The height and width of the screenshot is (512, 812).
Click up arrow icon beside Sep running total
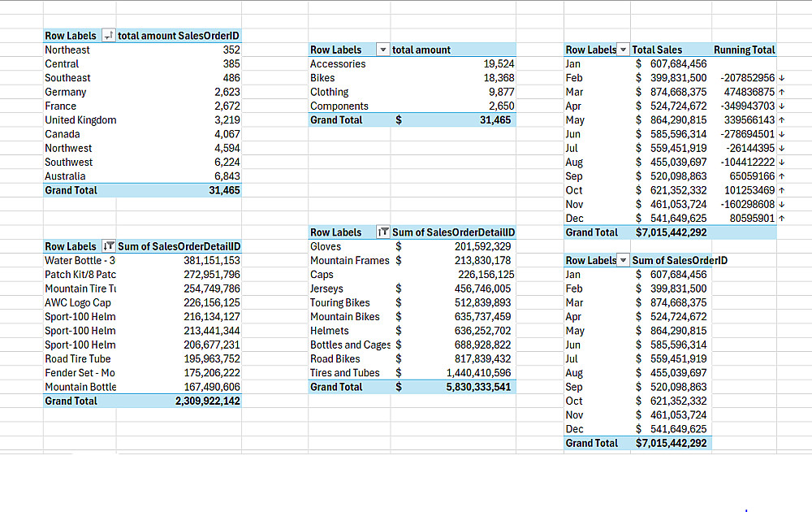781,176
